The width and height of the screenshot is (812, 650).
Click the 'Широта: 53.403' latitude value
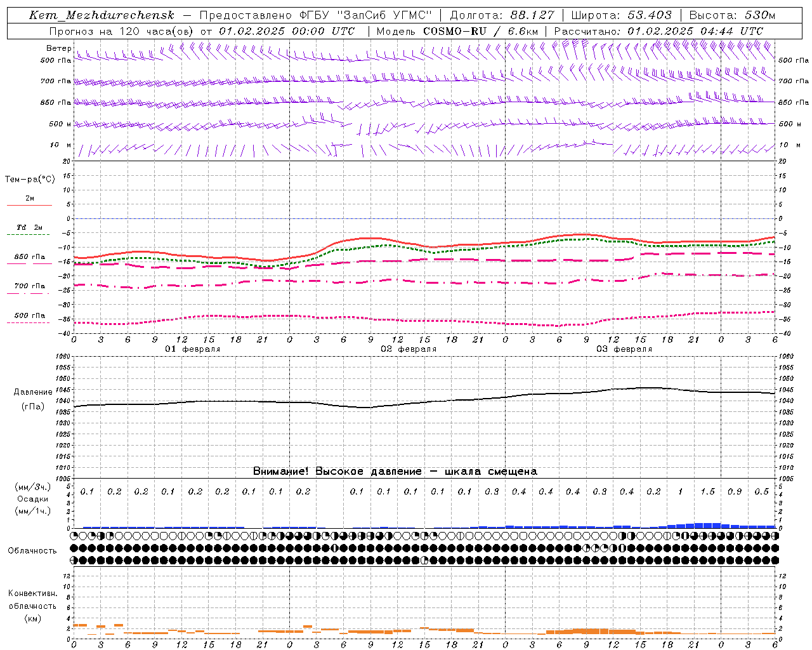[622, 15]
